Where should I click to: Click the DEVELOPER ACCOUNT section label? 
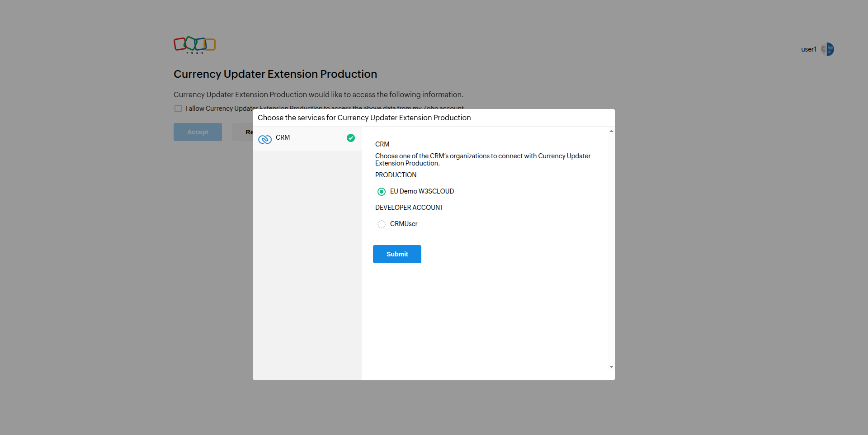409,208
